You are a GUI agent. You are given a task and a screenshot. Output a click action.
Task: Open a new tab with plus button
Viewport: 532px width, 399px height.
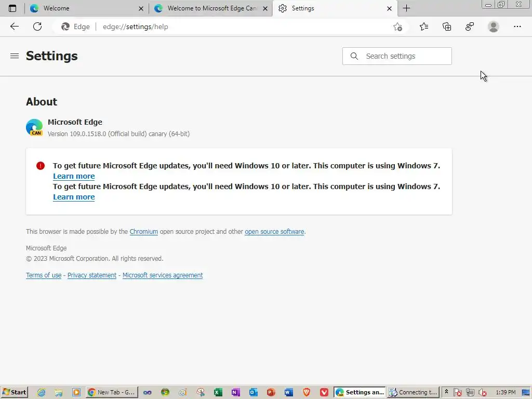point(406,8)
